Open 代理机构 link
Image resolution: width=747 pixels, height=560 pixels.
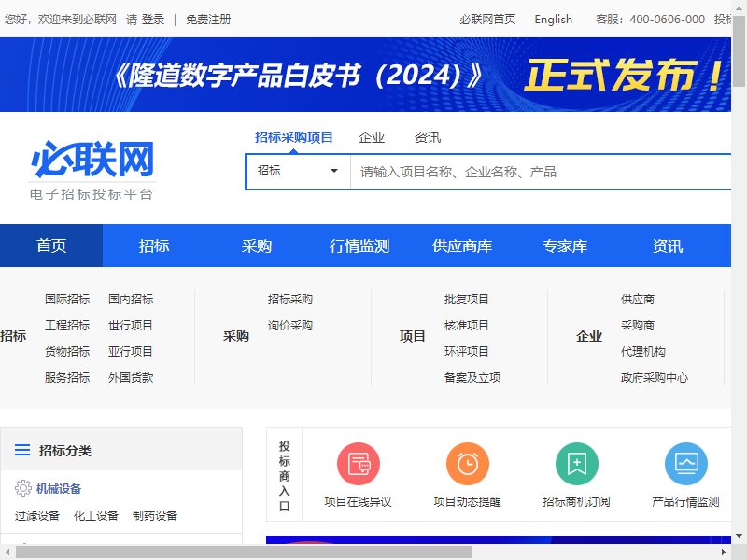click(643, 352)
